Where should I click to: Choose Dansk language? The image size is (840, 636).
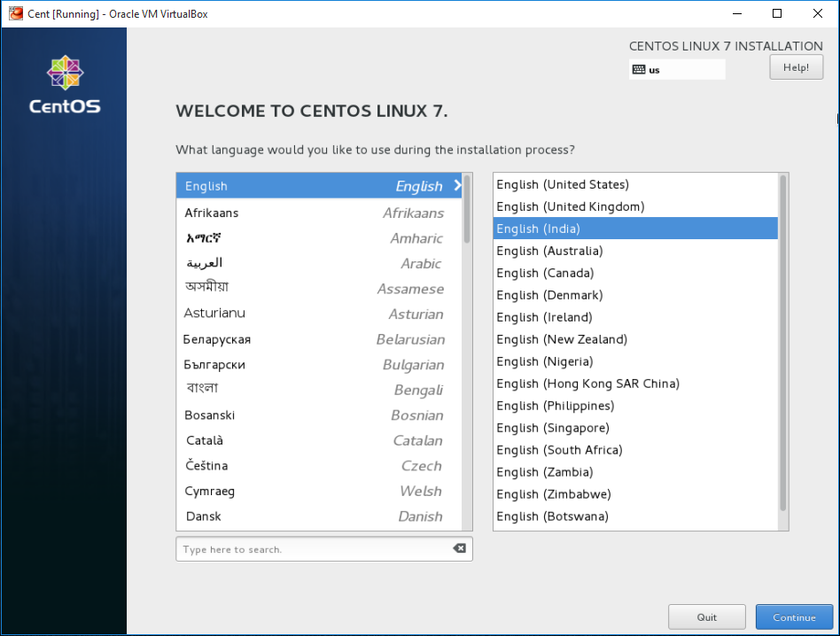[319, 516]
